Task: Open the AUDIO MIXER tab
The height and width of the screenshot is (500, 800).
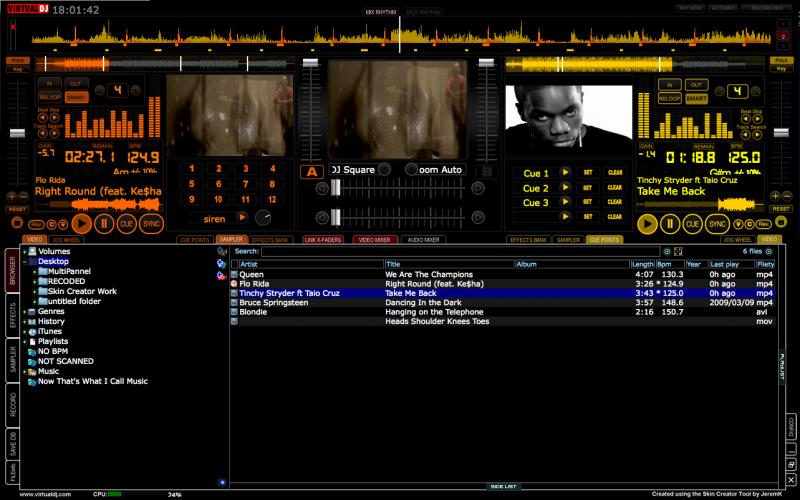Action: [x=423, y=240]
